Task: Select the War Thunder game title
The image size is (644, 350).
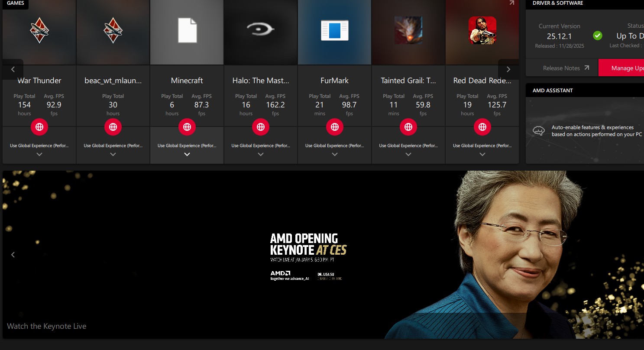Action: pyautogui.click(x=39, y=81)
